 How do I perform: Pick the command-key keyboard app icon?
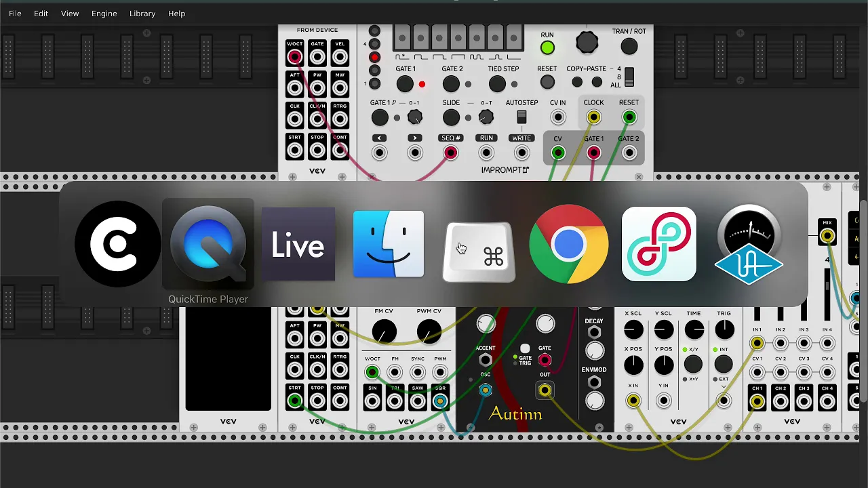[x=479, y=251]
